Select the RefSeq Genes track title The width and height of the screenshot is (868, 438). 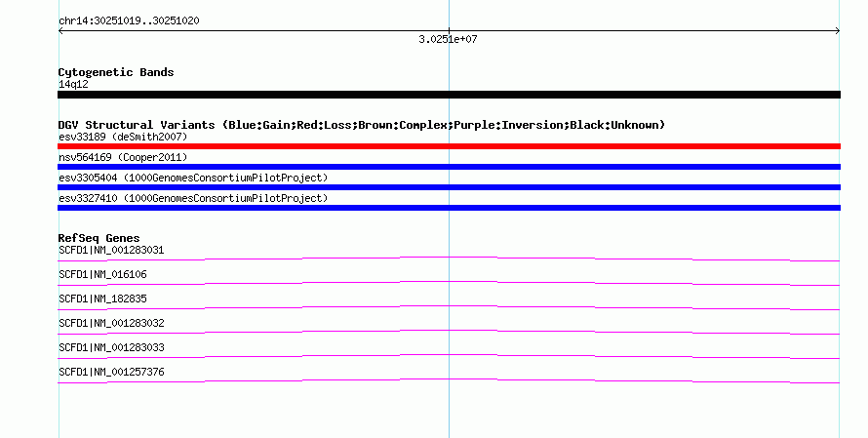pos(99,238)
